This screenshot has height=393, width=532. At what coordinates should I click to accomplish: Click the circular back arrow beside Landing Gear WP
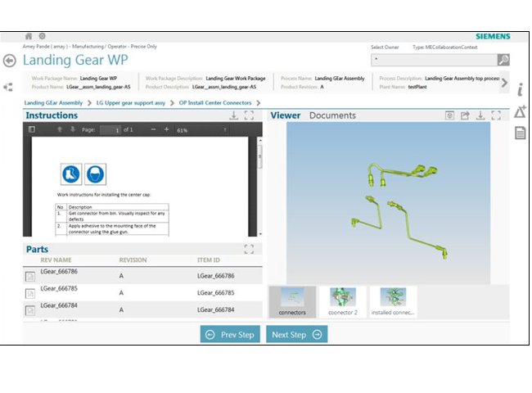click(x=10, y=61)
